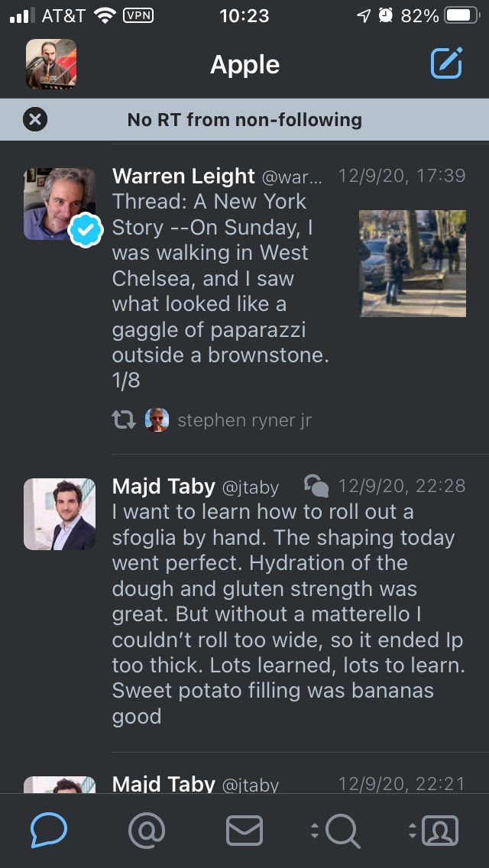Switch to the timeline tab

(49, 830)
